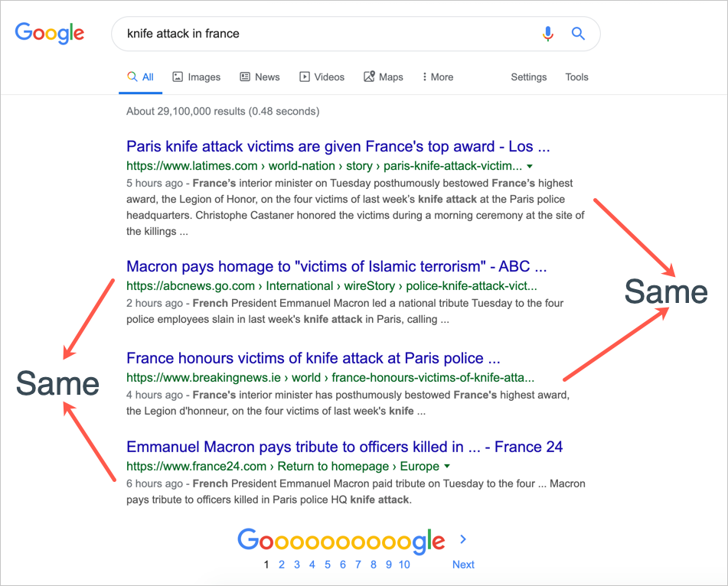Go to results page 2
The height and width of the screenshot is (586, 728).
coord(282,565)
